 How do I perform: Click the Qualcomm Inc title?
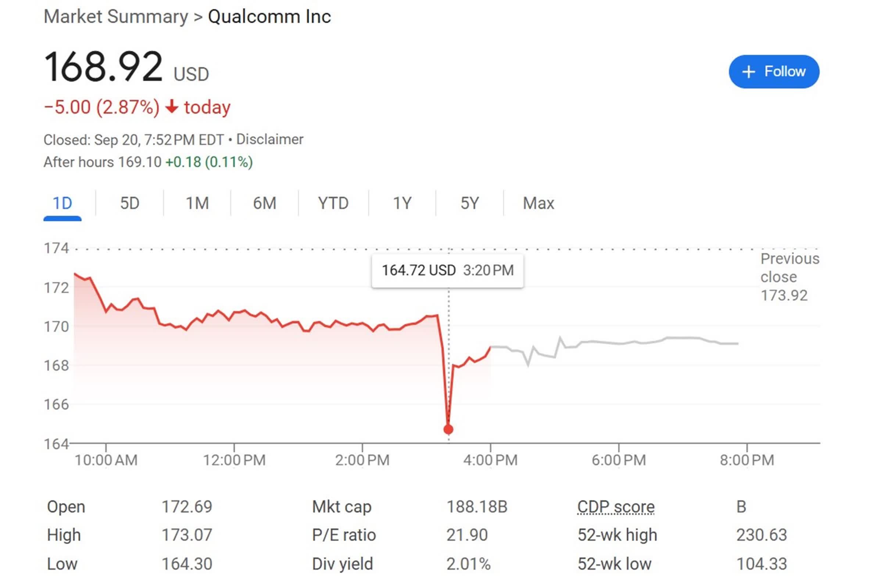click(x=269, y=17)
